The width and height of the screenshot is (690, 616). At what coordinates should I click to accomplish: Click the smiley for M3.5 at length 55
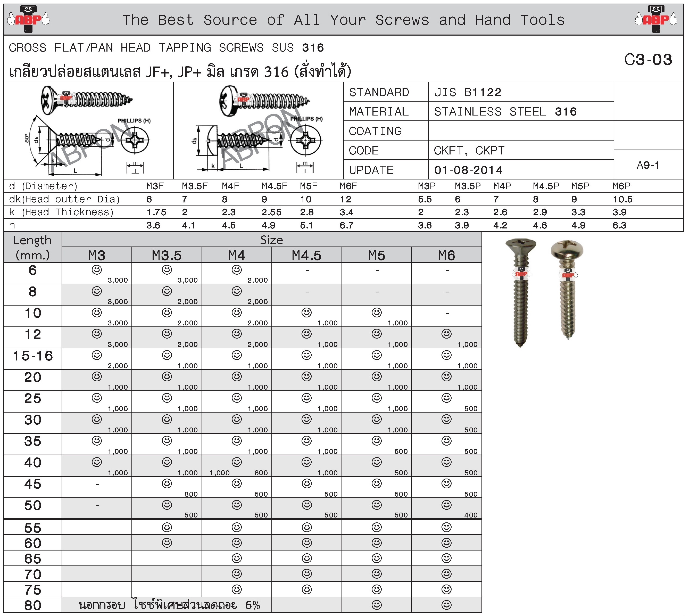tap(167, 527)
